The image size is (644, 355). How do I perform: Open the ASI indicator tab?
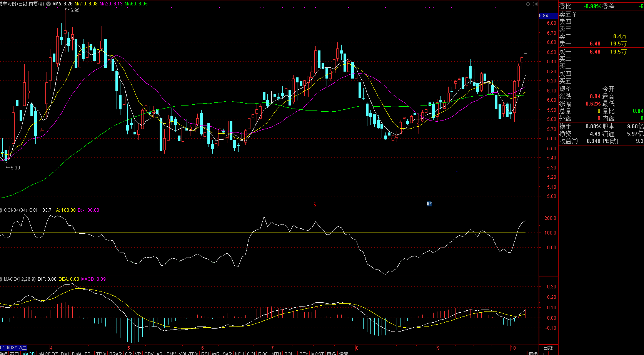[160, 353]
